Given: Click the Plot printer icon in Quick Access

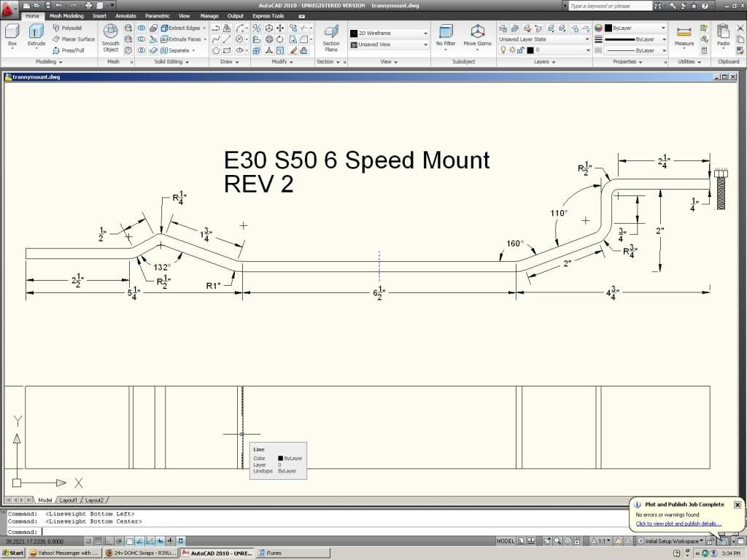Looking at the screenshot, I should pyautogui.click(x=88, y=6).
